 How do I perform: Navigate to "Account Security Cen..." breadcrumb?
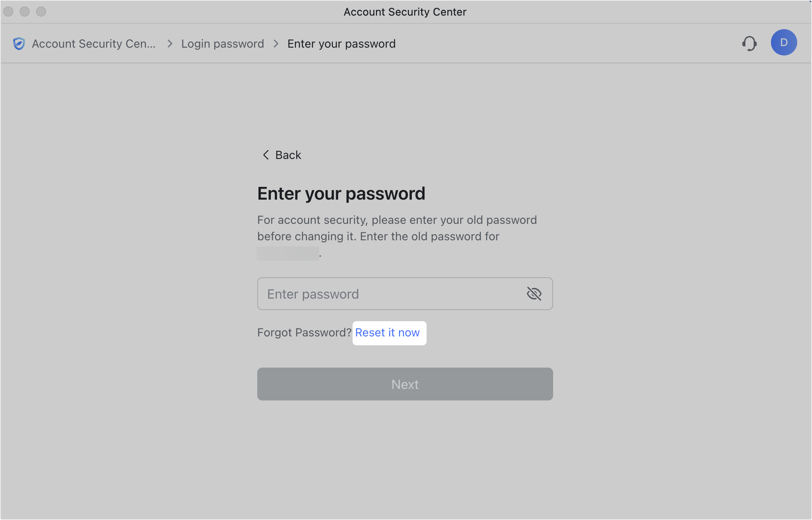point(94,44)
